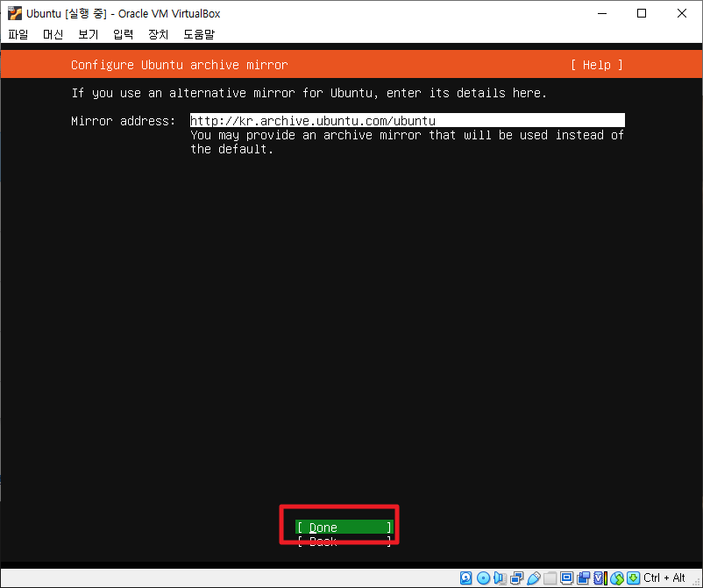Image resolution: width=703 pixels, height=588 pixels.
Task: Click the 'Configure Ubuntu archive mirror' heading
Action: pos(180,65)
